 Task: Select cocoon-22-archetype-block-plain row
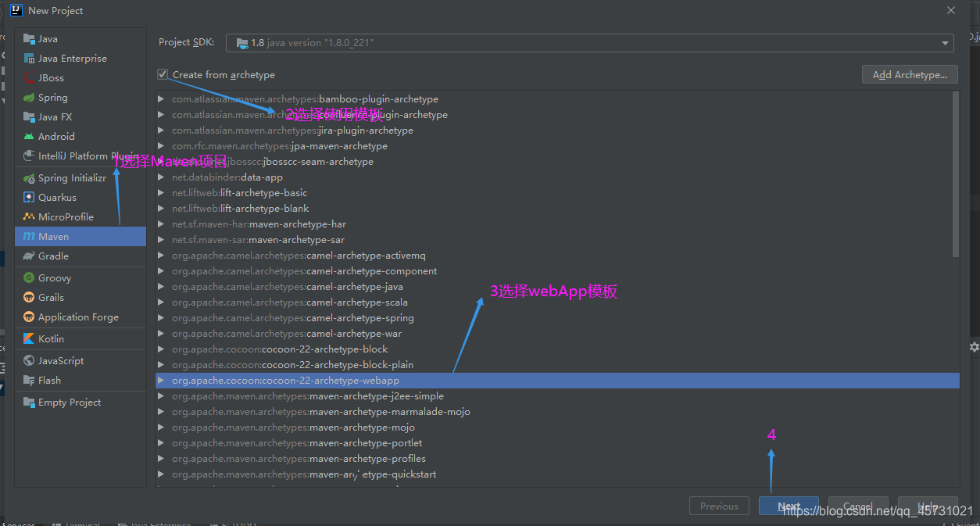click(557, 365)
